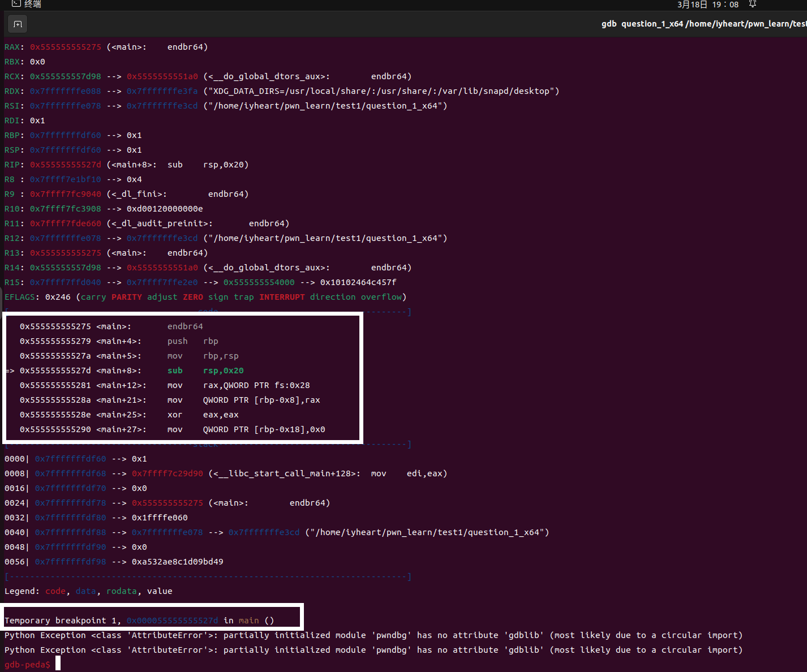The height and width of the screenshot is (672, 807).
Task: Click the _dl_fini symbol on the R9 line
Action: coord(136,194)
